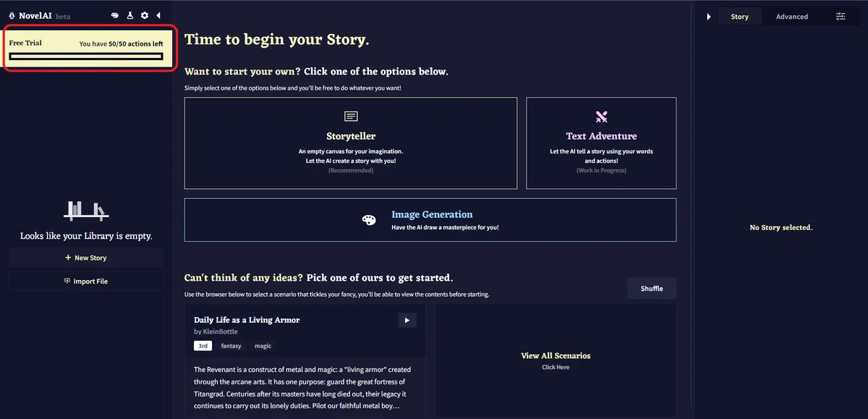Image resolution: width=868 pixels, height=419 pixels.
Task: Click the No Story selected message
Action: tap(781, 227)
